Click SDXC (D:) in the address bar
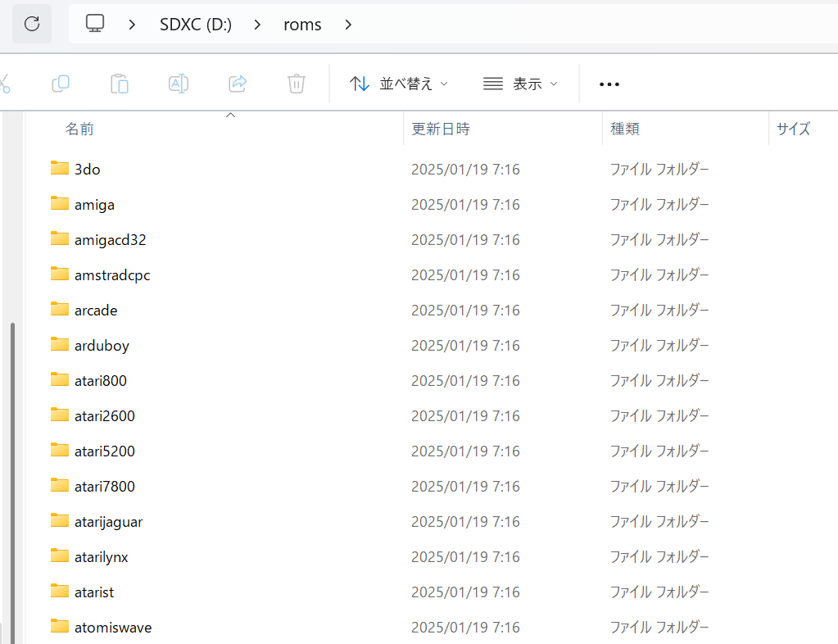The image size is (838, 644). pyautogui.click(x=196, y=25)
